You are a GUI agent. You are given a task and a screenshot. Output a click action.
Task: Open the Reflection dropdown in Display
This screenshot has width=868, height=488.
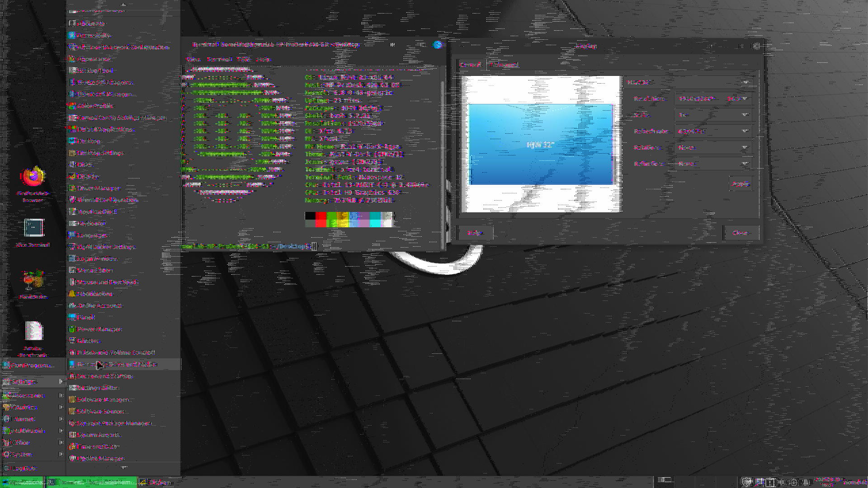coord(713,164)
